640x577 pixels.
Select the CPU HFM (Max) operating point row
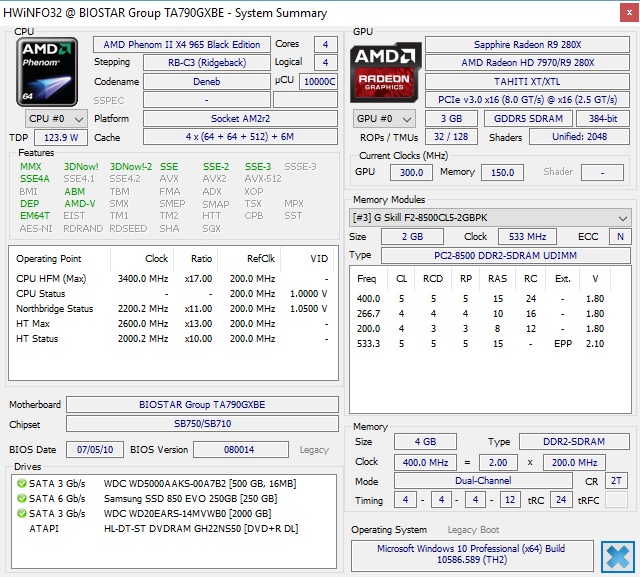pyautogui.click(x=172, y=278)
